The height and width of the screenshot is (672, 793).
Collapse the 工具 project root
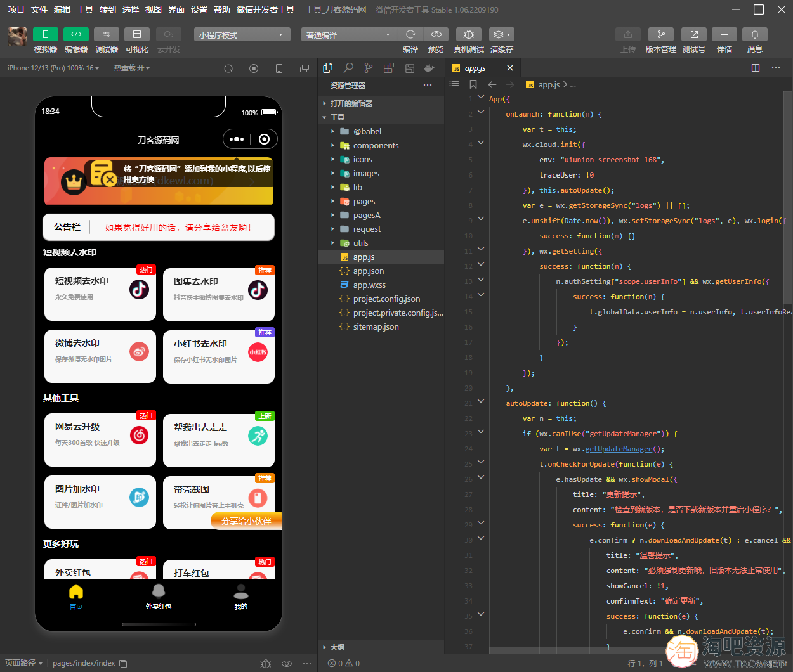381,117
